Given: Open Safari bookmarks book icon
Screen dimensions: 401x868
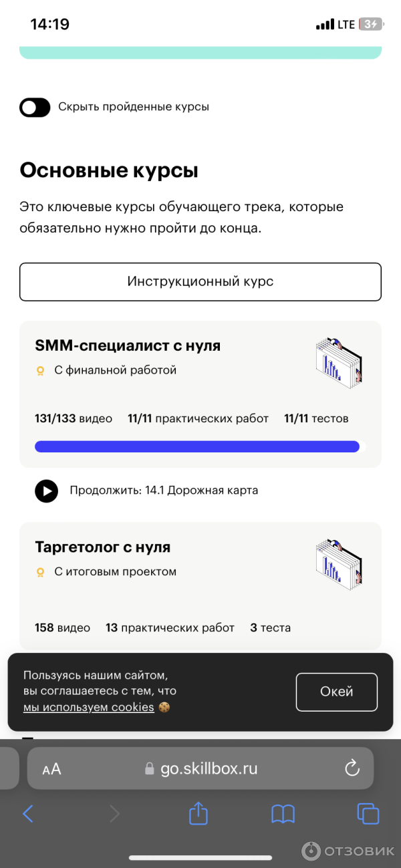Looking at the screenshot, I should coord(283,813).
